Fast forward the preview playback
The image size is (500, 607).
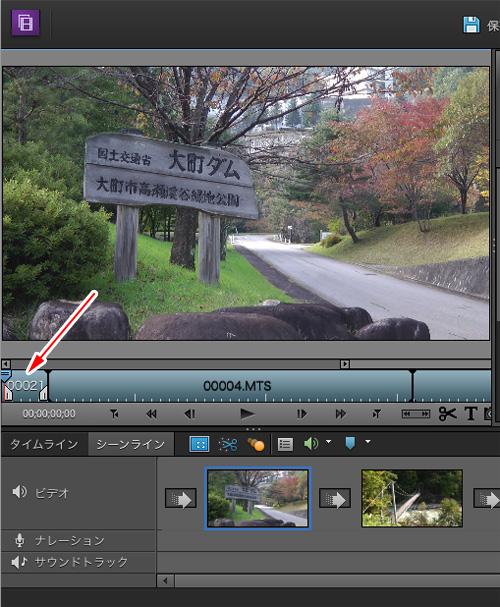tap(341, 414)
